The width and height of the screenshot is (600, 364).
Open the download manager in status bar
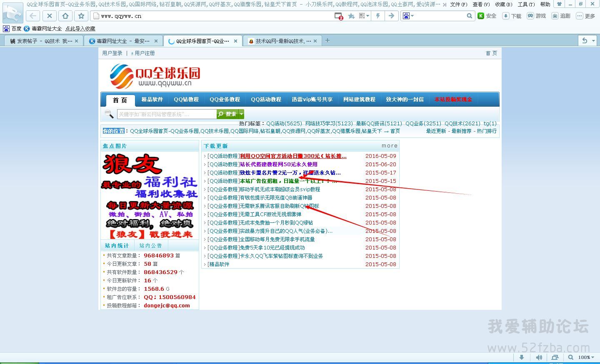tap(521, 357)
